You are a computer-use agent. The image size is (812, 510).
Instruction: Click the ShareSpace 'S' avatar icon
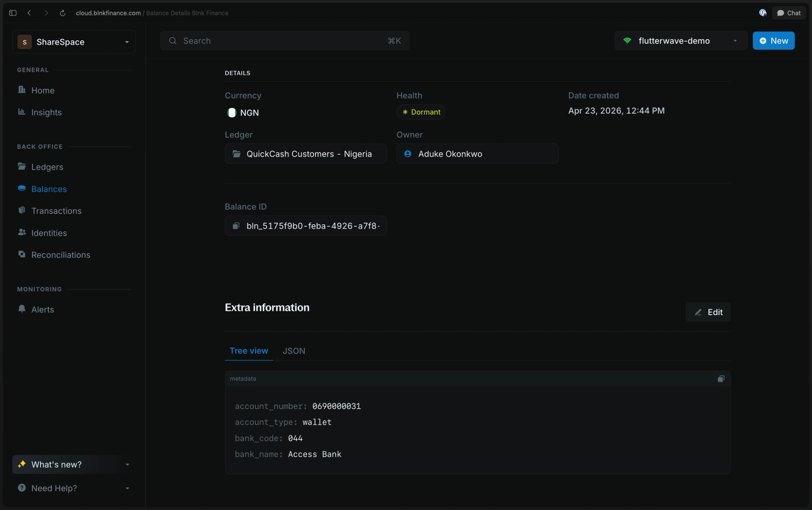click(25, 42)
